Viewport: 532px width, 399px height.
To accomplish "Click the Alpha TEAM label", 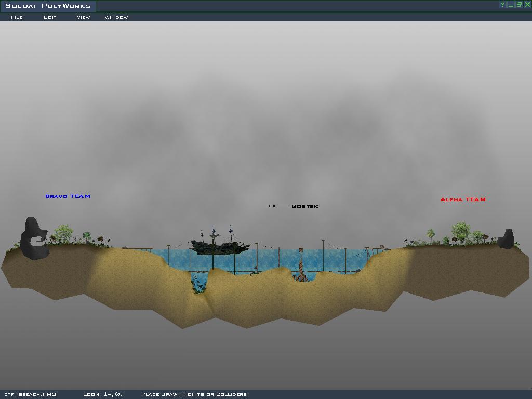I will click(x=463, y=199).
